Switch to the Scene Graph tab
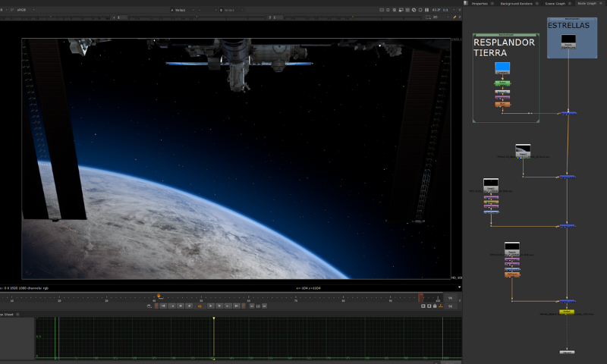Viewport: 607px width, 364px height. click(555, 4)
